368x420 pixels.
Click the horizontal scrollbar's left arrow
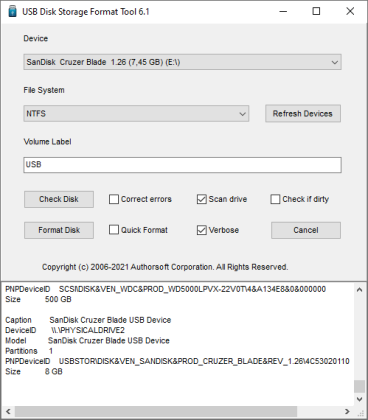8,411
